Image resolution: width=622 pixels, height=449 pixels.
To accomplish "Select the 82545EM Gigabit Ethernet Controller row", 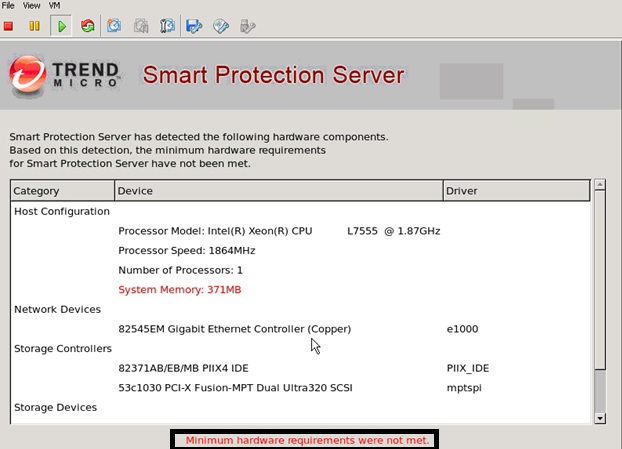I will click(234, 329).
